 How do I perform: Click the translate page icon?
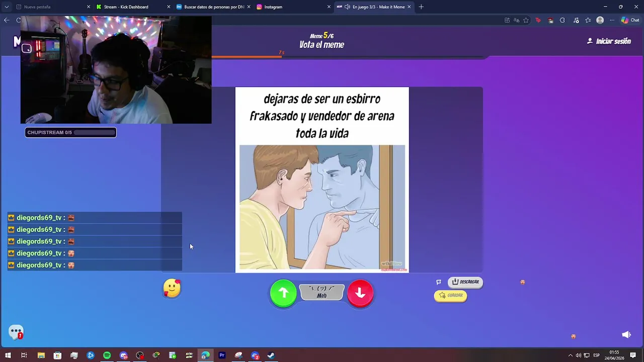(517, 20)
